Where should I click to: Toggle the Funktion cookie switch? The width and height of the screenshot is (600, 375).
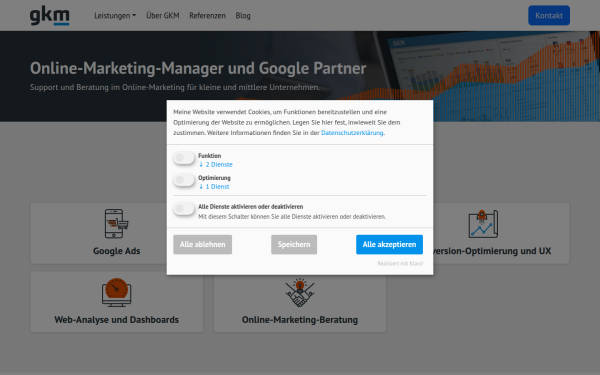point(184,158)
